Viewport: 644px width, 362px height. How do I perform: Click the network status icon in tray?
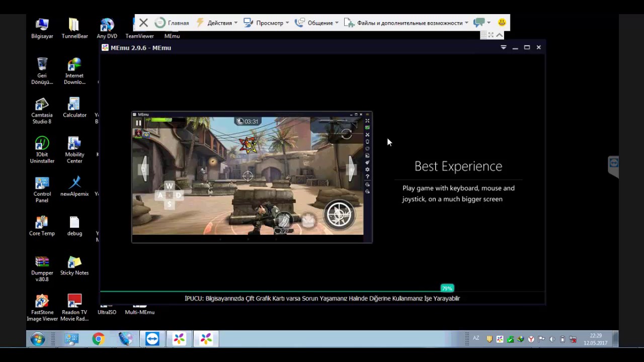(x=573, y=339)
